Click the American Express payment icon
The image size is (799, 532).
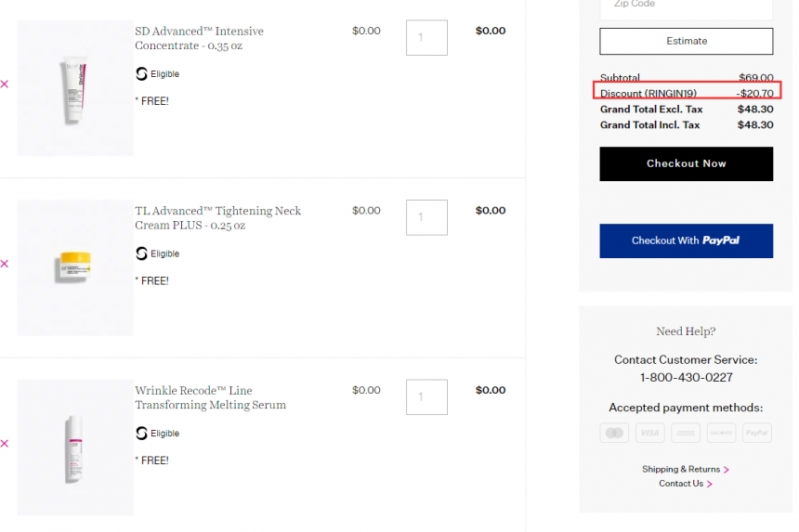tap(686, 433)
